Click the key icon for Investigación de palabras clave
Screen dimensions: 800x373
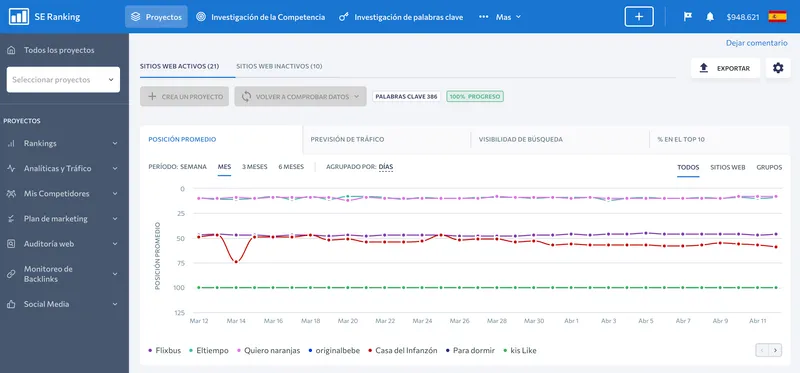(344, 17)
